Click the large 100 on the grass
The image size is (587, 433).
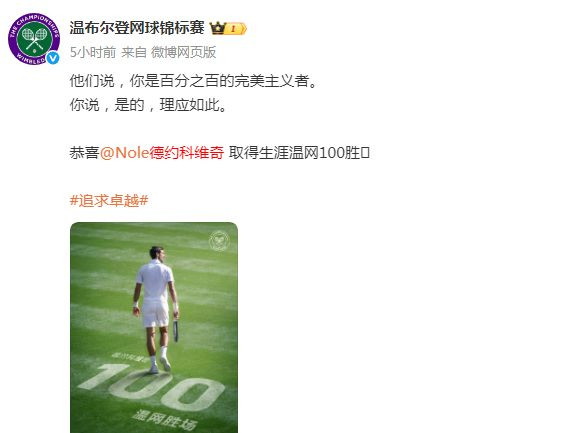[x=153, y=387]
